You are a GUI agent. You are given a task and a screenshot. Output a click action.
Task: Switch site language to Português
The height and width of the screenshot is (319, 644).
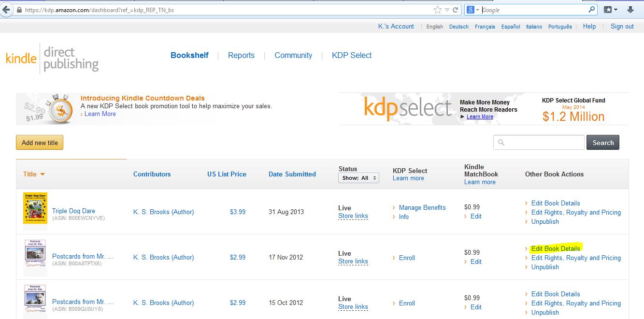pos(560,27)
